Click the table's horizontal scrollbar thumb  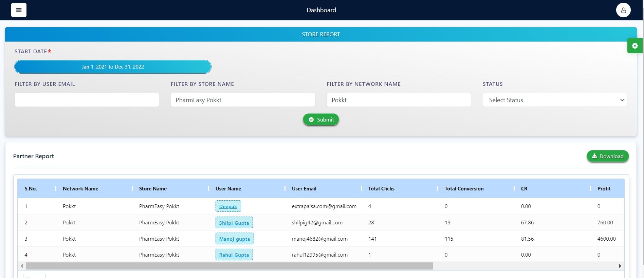(x=229, y=266)
